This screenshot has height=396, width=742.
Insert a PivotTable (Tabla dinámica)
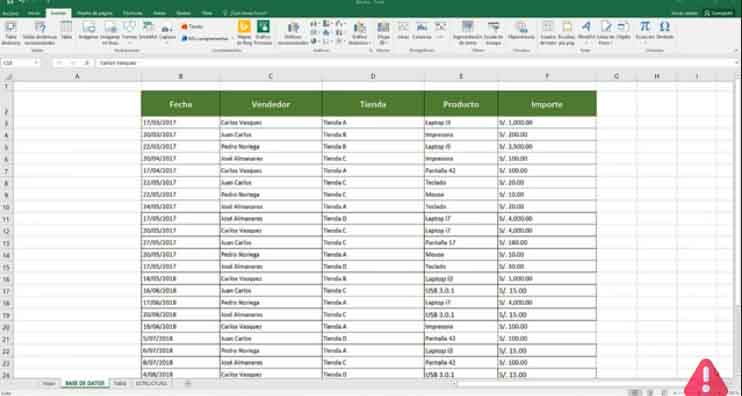coord(10,33)
